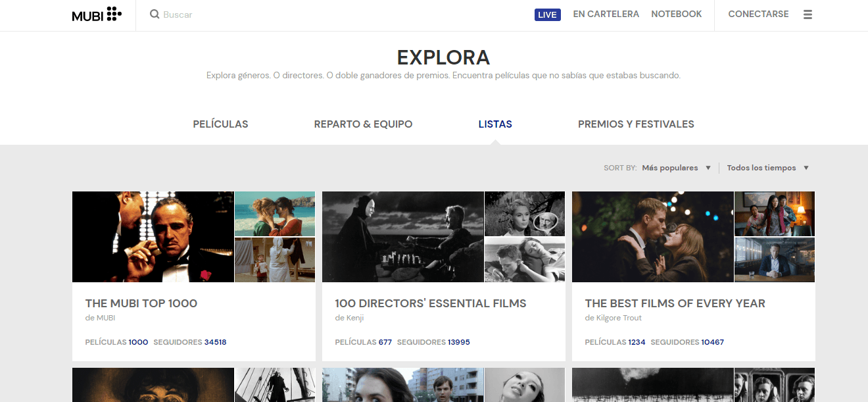
Task: Click the LIVE badge
Action: (x=547, y=14)
